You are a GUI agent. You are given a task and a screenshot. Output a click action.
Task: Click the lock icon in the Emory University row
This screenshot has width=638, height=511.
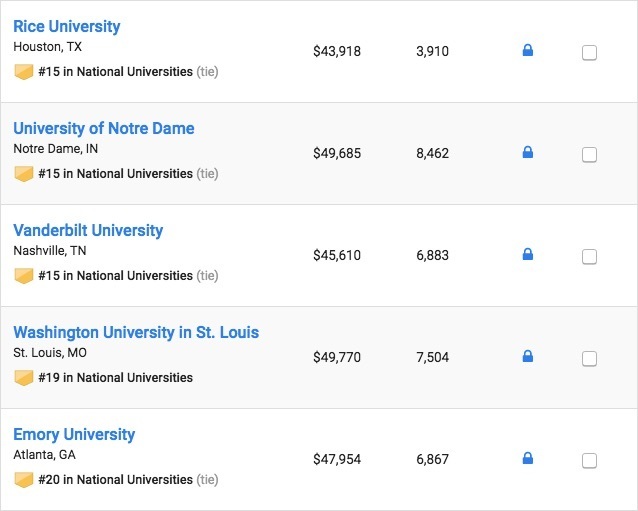tap(528, 458)
